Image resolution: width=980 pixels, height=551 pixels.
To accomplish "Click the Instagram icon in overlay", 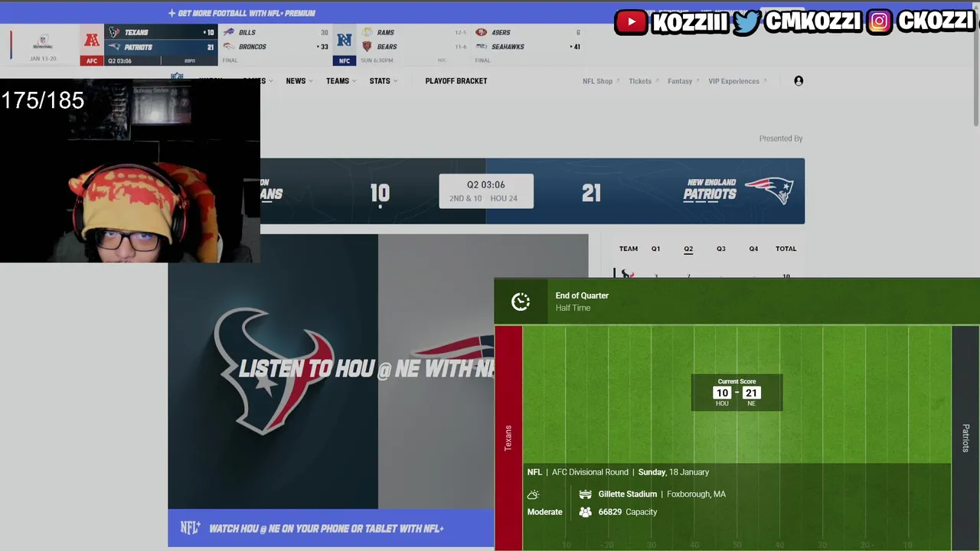I will click(x=880, y=21).
